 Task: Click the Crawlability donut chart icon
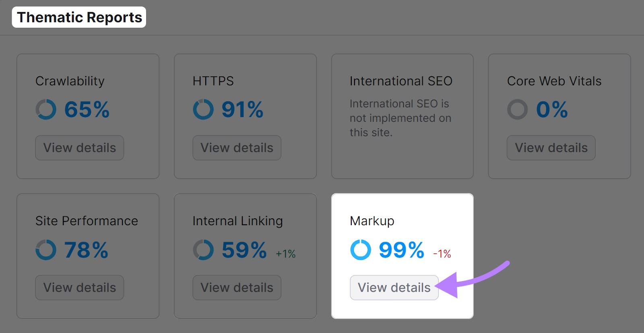click(x=45, y=109)
